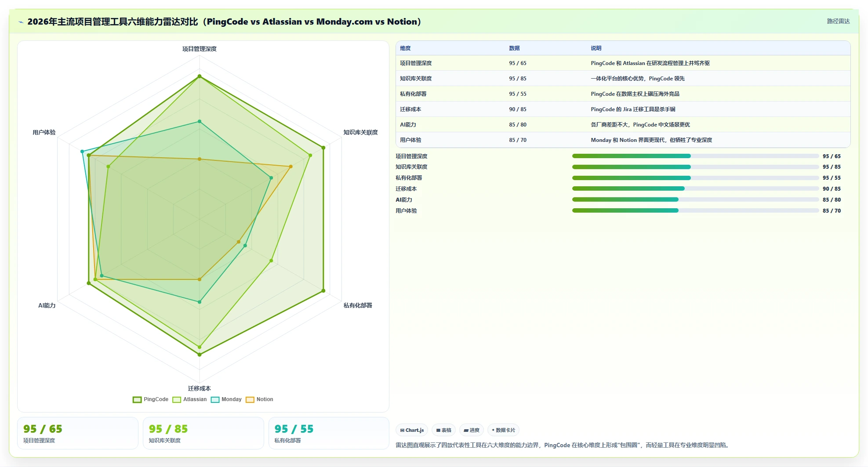Click the 90 / 85 value in the table
Viewport: 868px width, 467px height.
(x=518, y=109)
